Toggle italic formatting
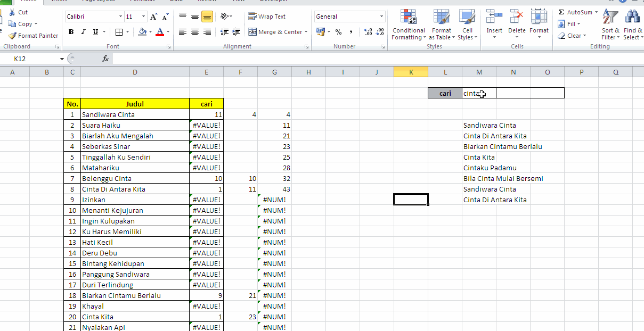644x331 pixels. (x=82, y=32)
